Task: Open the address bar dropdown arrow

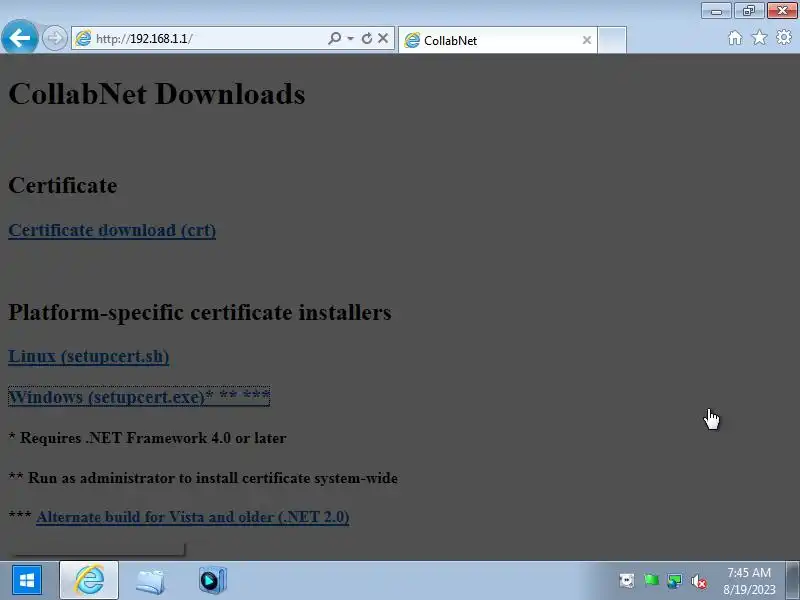Action: click(351, 39)
